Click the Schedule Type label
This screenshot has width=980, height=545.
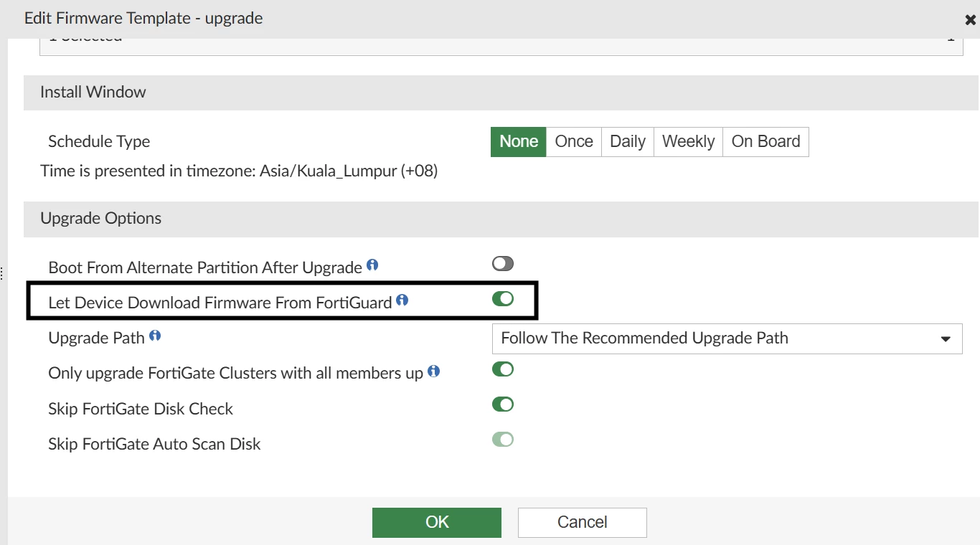pos(99,142)
